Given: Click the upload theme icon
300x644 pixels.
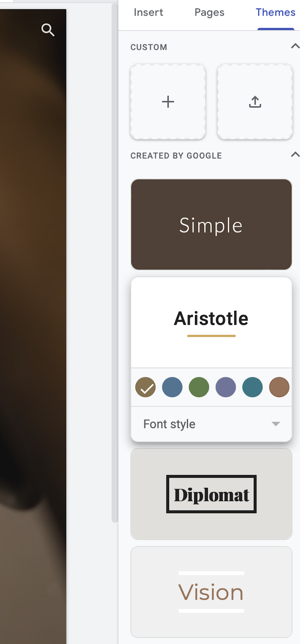Looking at the screenshot, I should pyautogui.click(x=254, y=102).
